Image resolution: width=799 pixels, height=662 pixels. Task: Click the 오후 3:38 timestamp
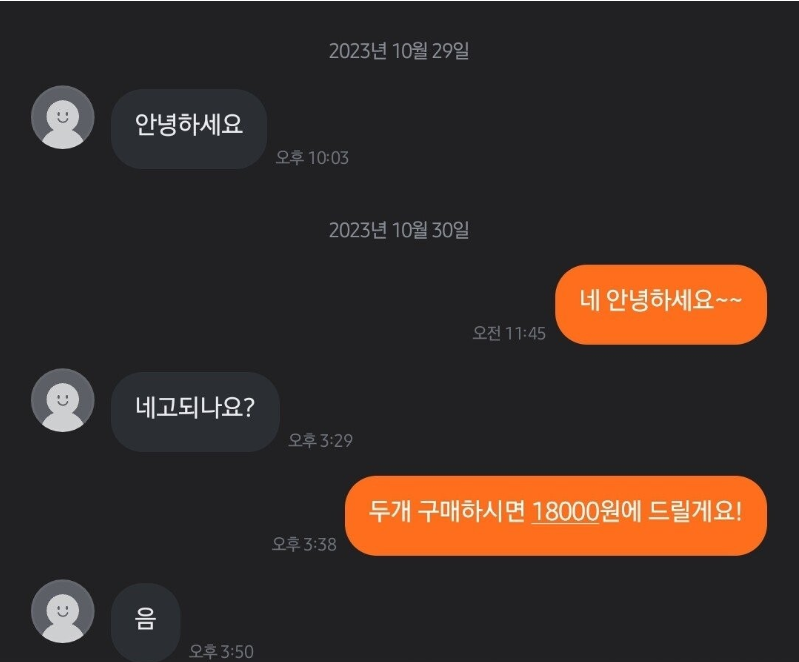(304, 544)
